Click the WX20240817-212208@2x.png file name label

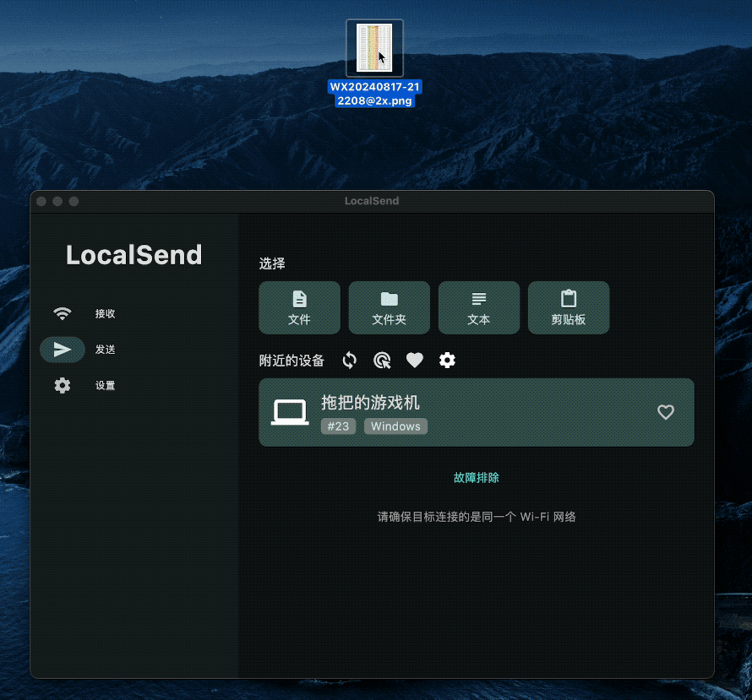tap(374, 94)
